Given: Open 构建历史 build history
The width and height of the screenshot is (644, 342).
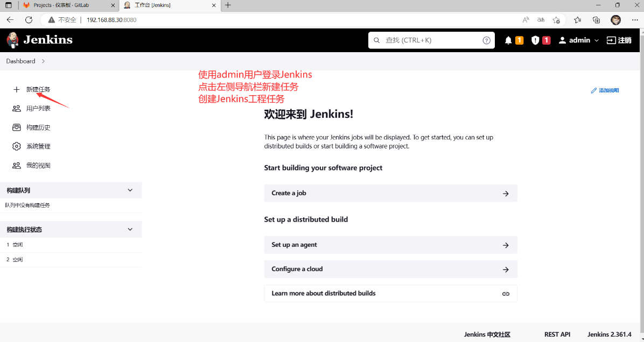Looking at the screenshot, I should pos(38,127).
